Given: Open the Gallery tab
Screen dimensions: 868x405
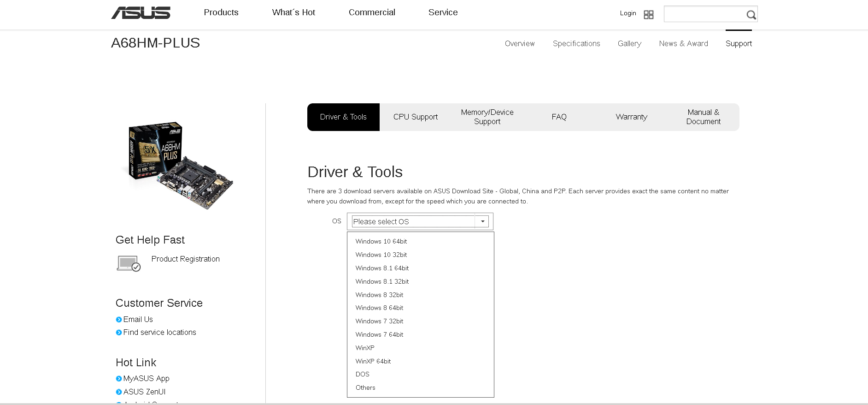Looking at the screenshot, I should tap(629, 43).
